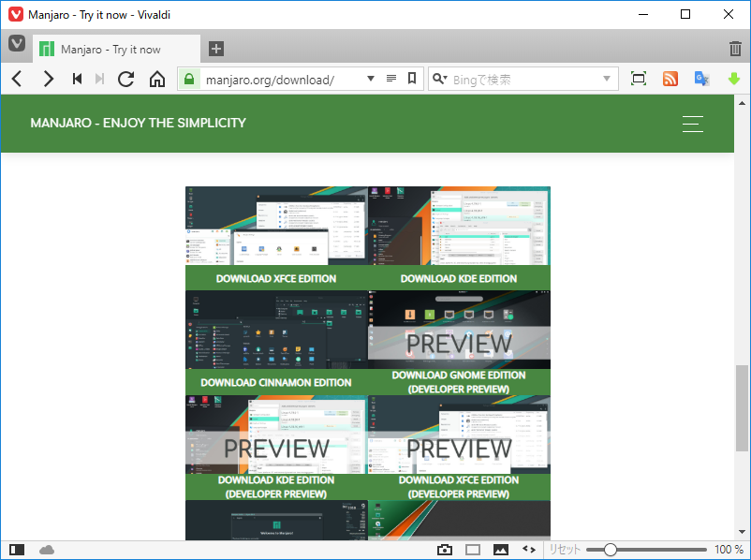Screen dimensions: 751x560
Task: Open the closed tabs trash bin
Action: (x=735, y=49)
